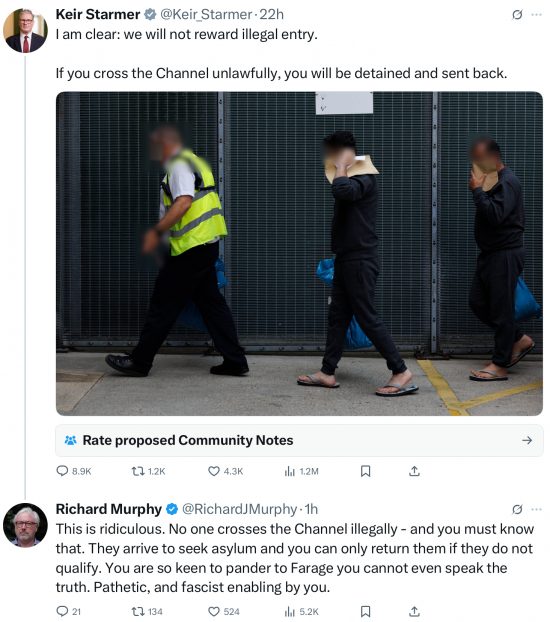The height and width of the screenshot is (622, 550).
Task: Open Rate proposed Community Notes
Action: (x=300, y=440)
